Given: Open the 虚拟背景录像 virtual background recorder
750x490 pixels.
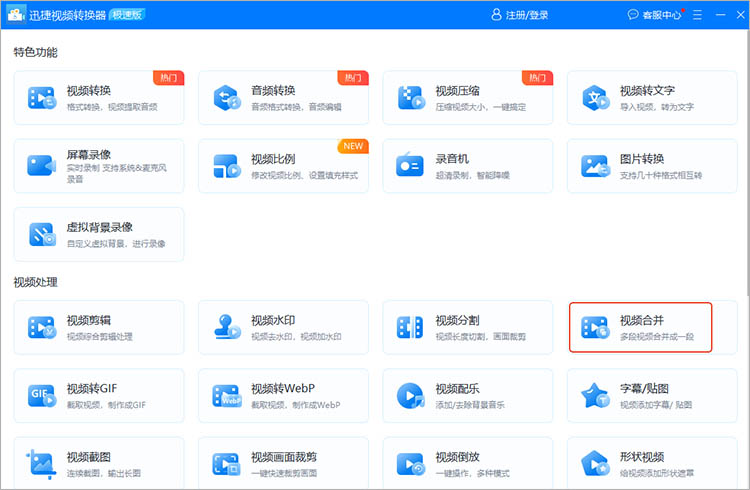Looking at the screenshot, I should pyautogui.click(x=99, y=234).
